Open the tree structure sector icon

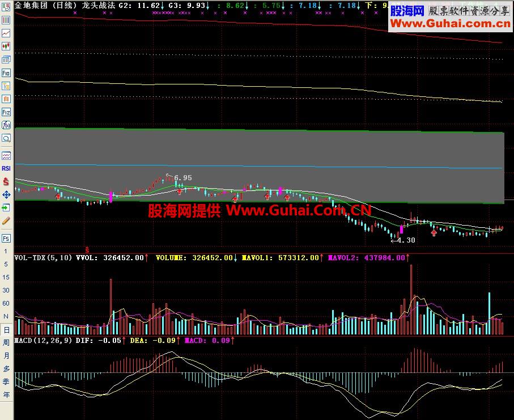6,86
